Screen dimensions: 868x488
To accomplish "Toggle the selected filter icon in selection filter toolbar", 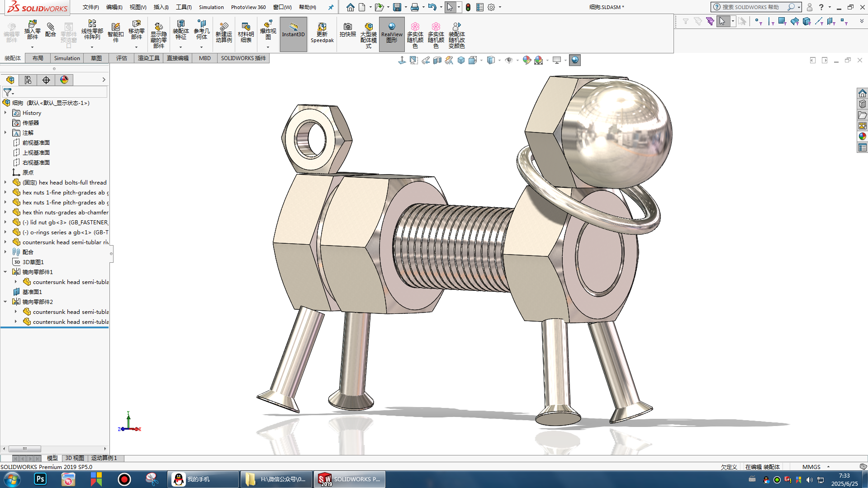I will [x=710, y=21].
